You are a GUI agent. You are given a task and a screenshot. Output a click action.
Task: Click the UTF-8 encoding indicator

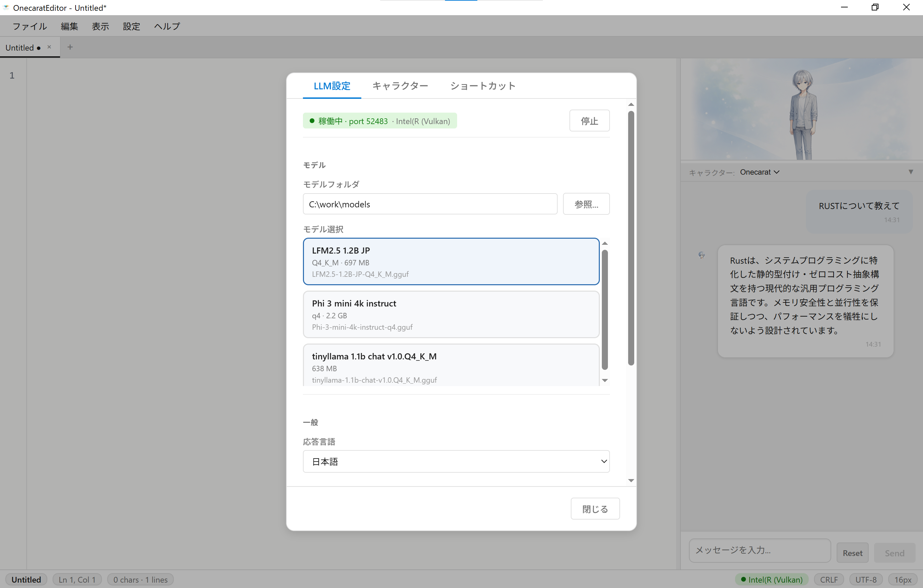pyautogui.click(x=866, y=579)
